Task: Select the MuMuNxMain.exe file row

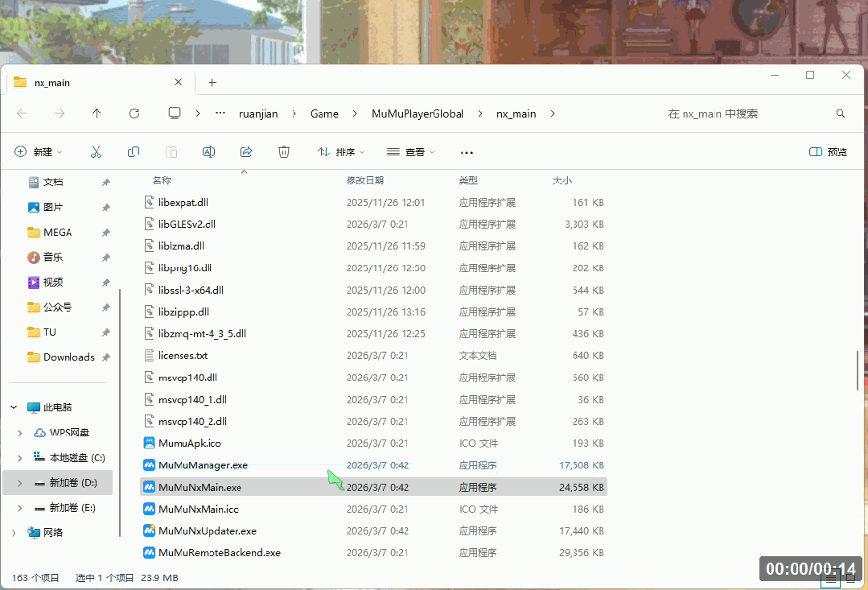Action: 373,487
